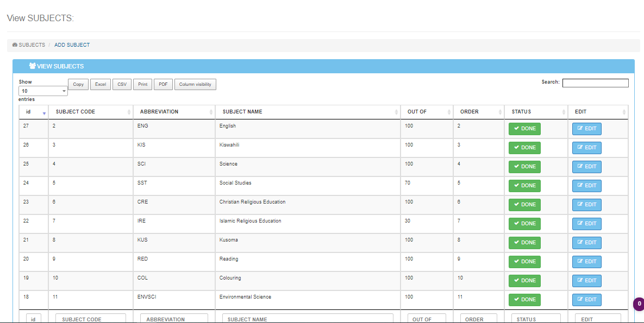Open the Column visibility dropdown
The height and width of the screenshot is (323, 644).
tap(195, 84)
